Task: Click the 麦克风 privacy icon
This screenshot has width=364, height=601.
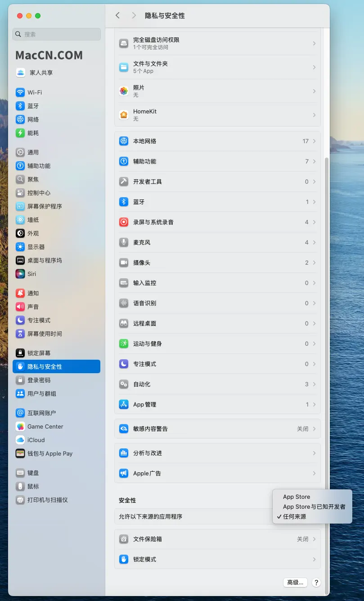Action: [123, 242]
